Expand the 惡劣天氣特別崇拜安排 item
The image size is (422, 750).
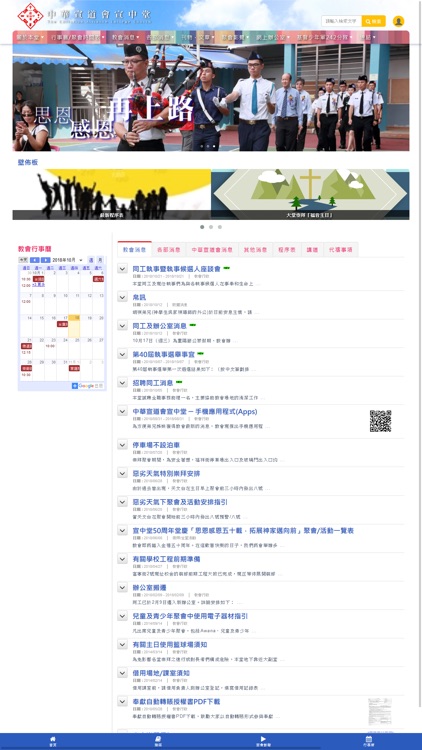(122, 473)
